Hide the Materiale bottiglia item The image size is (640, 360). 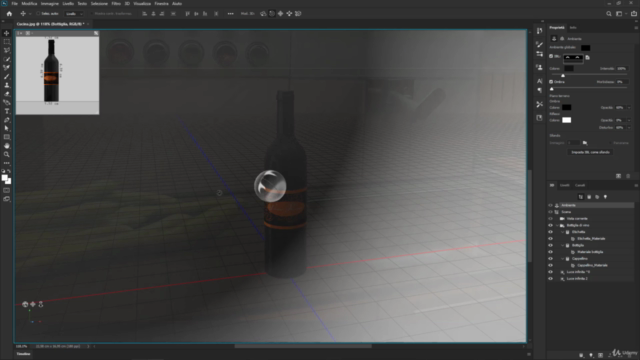pos(550,252)
